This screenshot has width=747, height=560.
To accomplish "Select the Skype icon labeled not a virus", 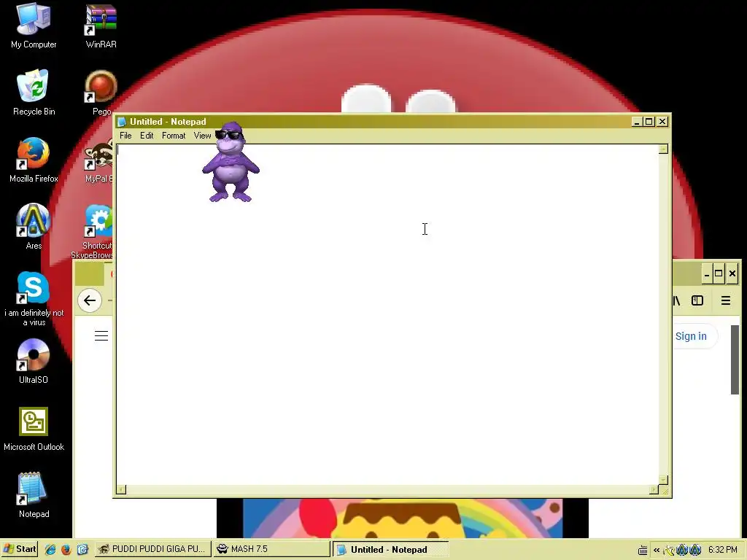I will click(34, 298).
